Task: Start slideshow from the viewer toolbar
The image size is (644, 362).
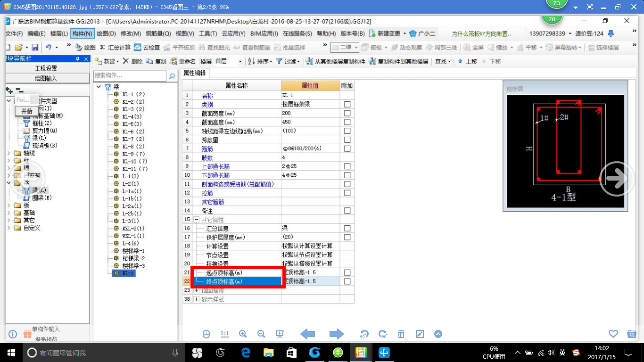Action: click(280, 334)
